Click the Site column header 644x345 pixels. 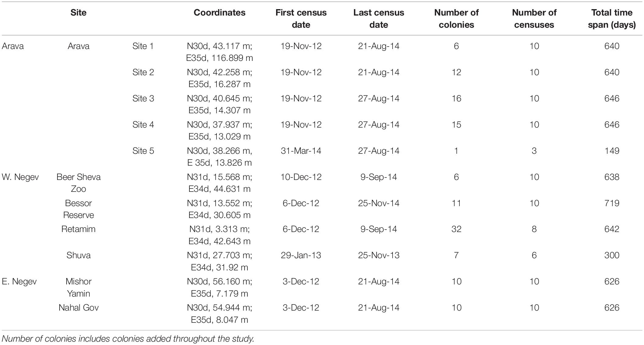[78, 12]
